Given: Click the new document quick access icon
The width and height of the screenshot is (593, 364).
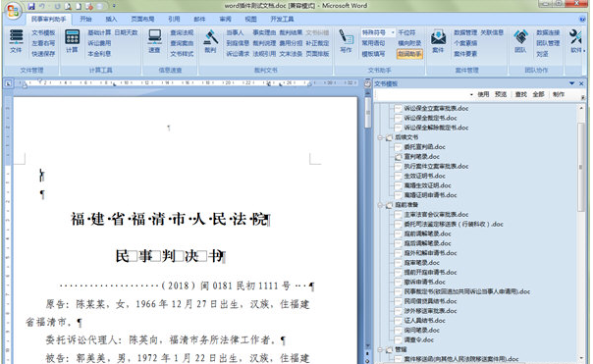Looking at the screenshot, I should pyautogui.click(x=79, y=6).
